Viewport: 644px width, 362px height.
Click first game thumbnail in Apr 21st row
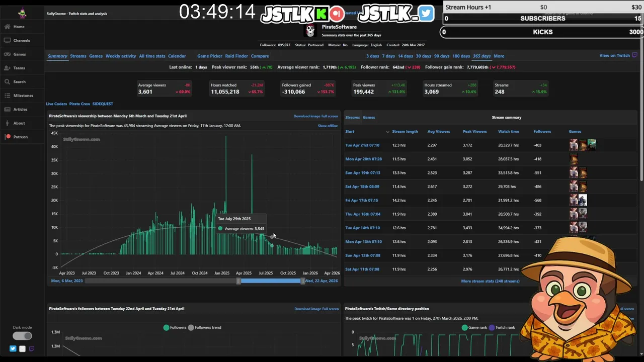tap(574, 145)
